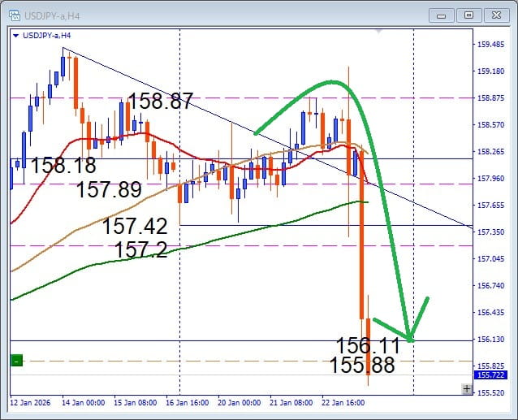Click the 22 Jan 16:00 time label
The width and height of the screenshot is (518, 420).
click(x=343, y=403)
